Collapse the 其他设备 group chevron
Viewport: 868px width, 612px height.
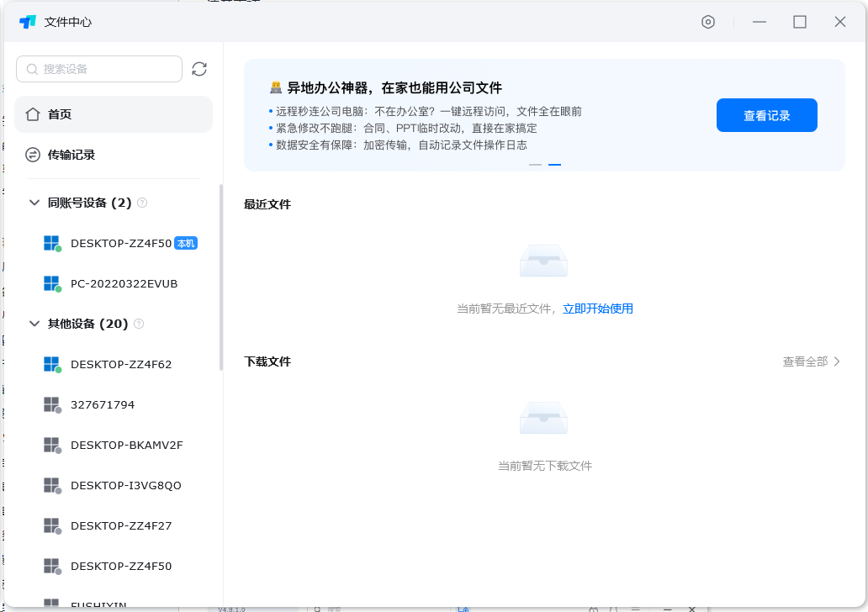pyautogui.click(x=34, y=324)
